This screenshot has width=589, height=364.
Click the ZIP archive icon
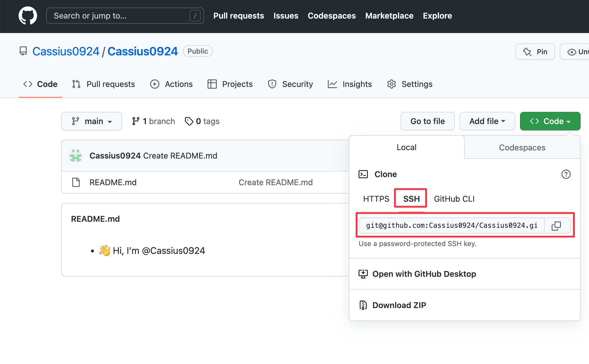(x=363, y=305)
